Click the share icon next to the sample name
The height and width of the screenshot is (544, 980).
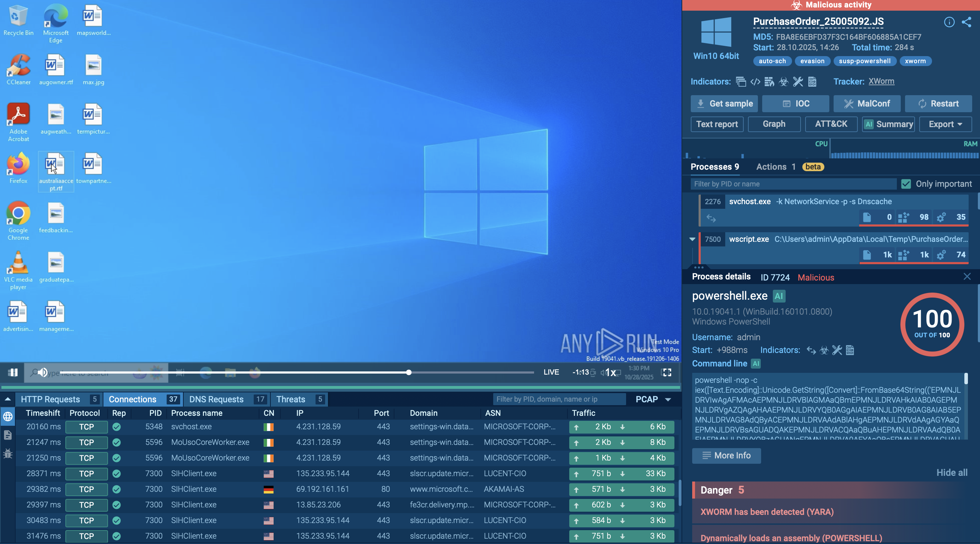(x=966, y=22)
